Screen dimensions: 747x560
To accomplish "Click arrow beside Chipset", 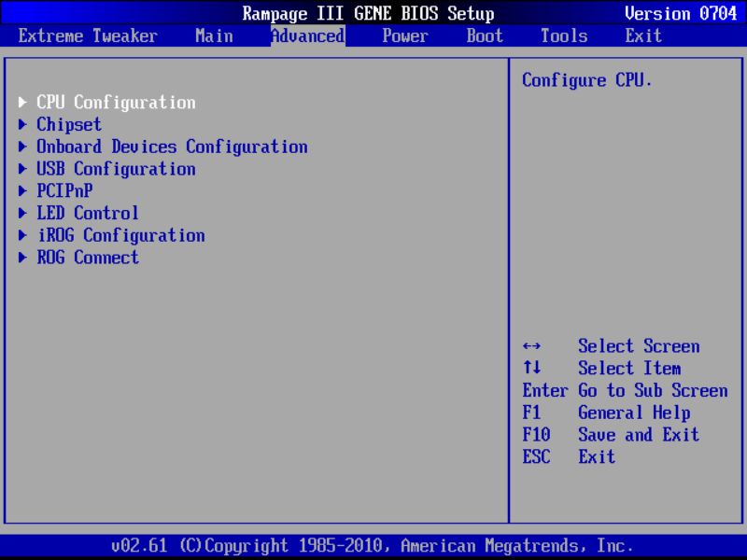I will pyautogui.click(x=22, y=124).
